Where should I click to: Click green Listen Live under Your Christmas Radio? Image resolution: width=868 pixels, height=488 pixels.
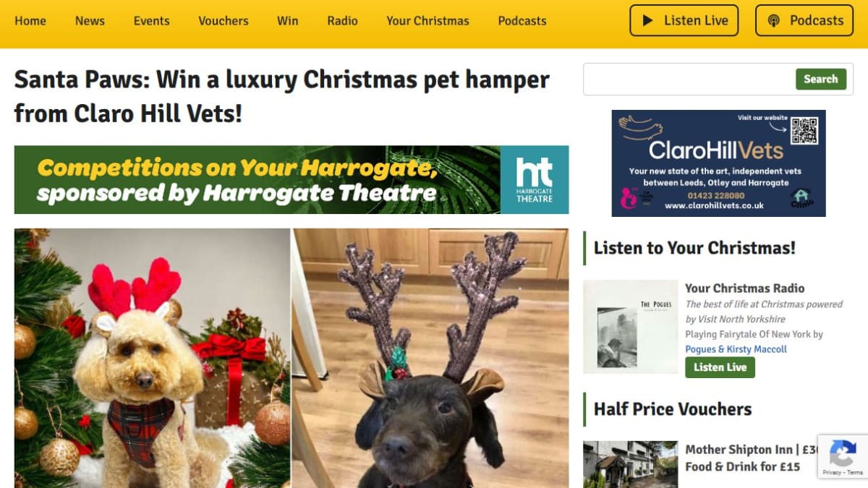tap(720, 367)
